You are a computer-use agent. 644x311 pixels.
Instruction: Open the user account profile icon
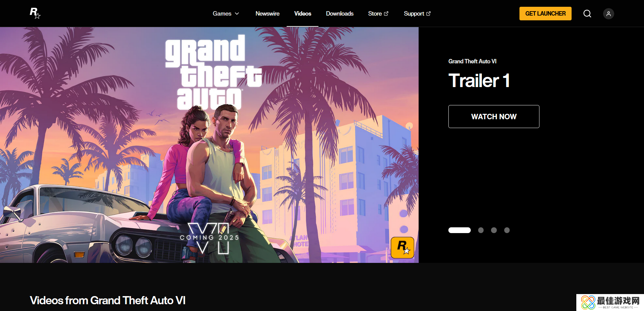pyautogui.click(x=608, y=14)
